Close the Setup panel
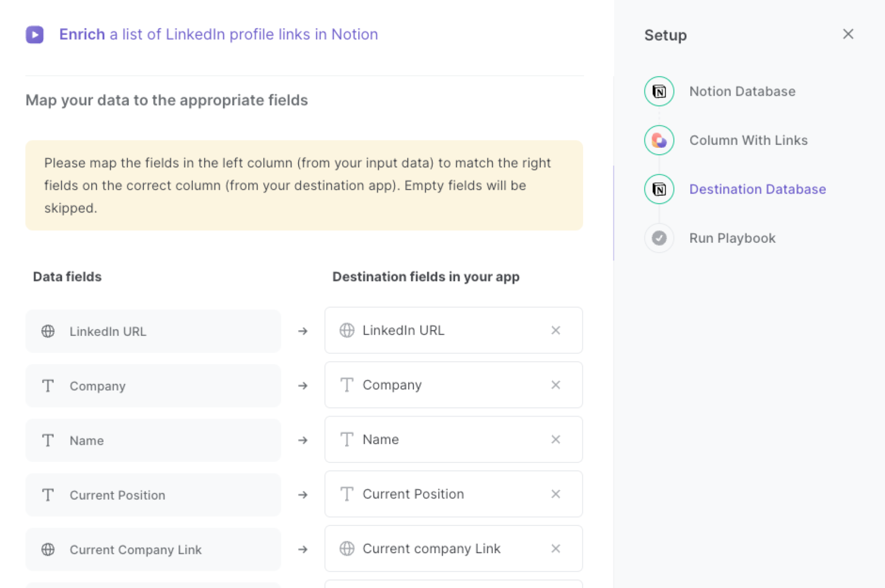Image resolution: width=885 pixels, height=588 pixels. click(848, 34)
